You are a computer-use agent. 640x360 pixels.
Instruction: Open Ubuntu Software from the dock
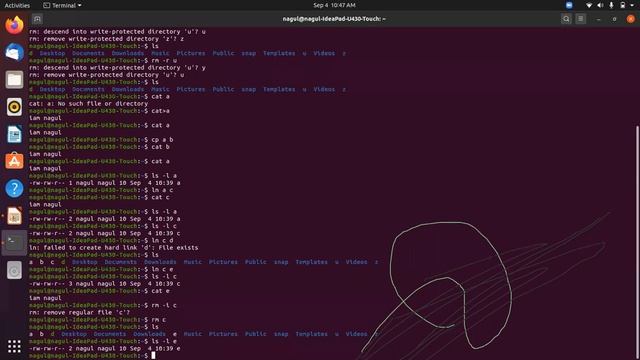[14, 161]
